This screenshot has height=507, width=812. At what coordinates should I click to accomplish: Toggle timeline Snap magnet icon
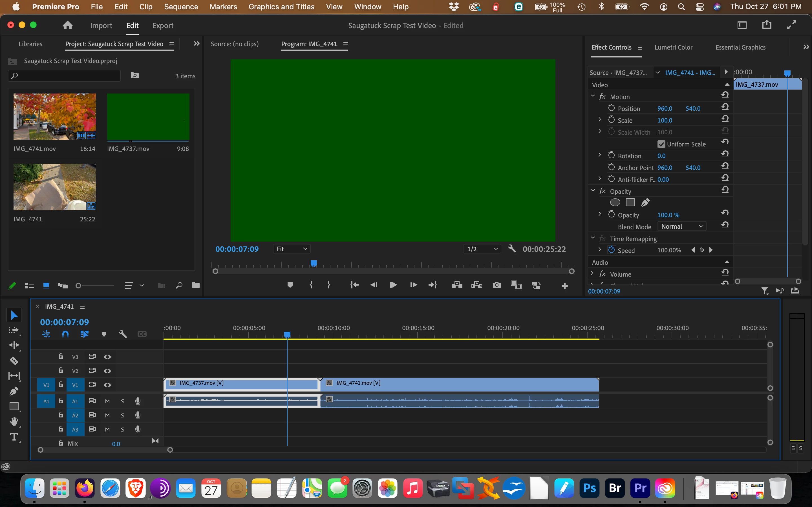[65, 334]
